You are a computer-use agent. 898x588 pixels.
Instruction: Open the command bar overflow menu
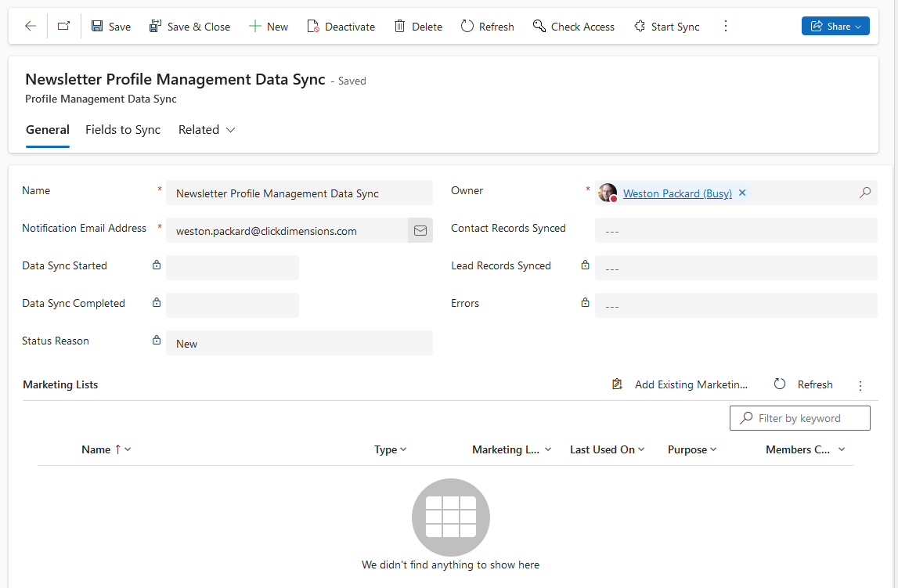pyautogui.click(x=726, y=27)
